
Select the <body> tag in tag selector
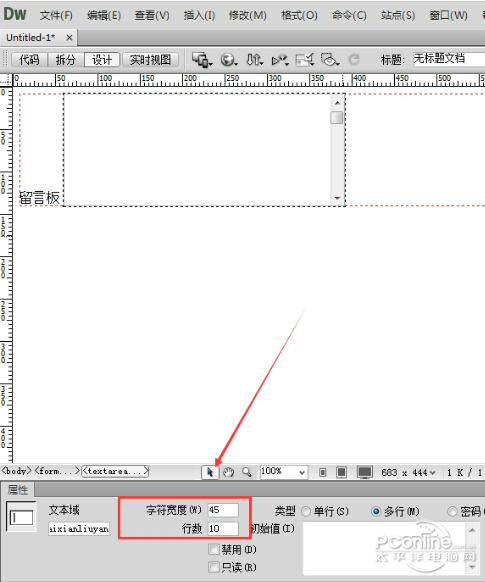(16, 471)
